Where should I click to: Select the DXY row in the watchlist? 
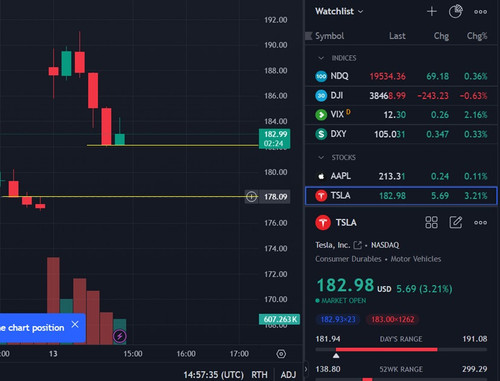tap(401, 134)
